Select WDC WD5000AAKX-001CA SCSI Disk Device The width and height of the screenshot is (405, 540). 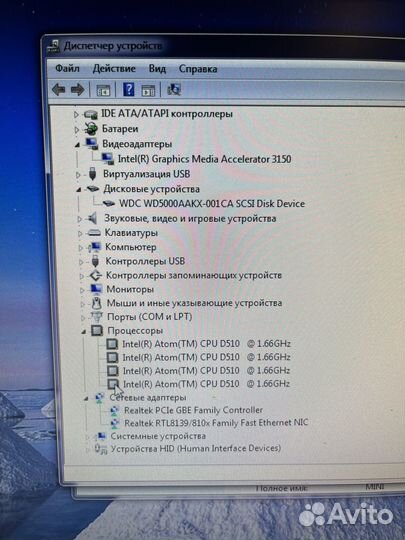212,204
